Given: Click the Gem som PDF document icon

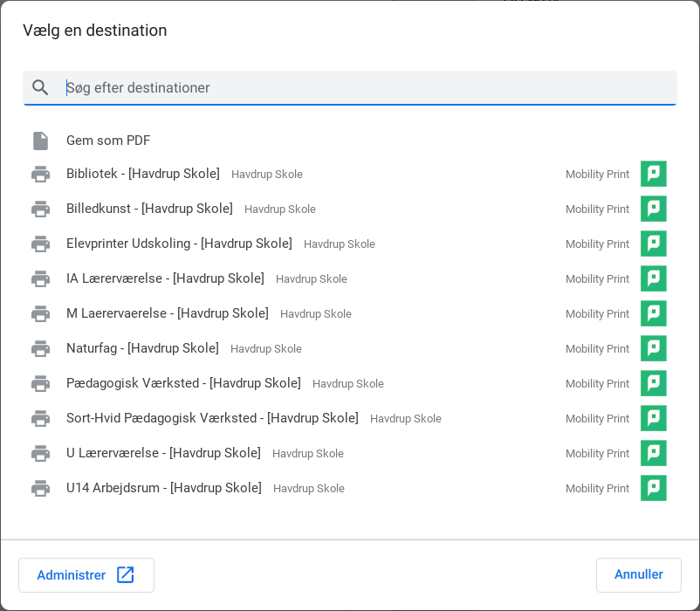Looking at the screenshot, I should tap(40, 141).
